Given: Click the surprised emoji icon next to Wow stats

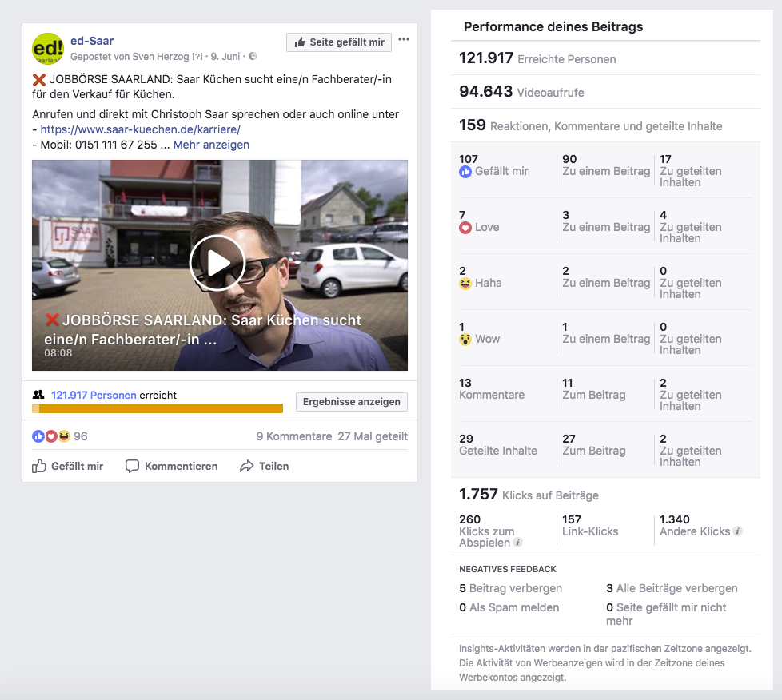Looking at the screenshot, I should click(x=465, y=340).
